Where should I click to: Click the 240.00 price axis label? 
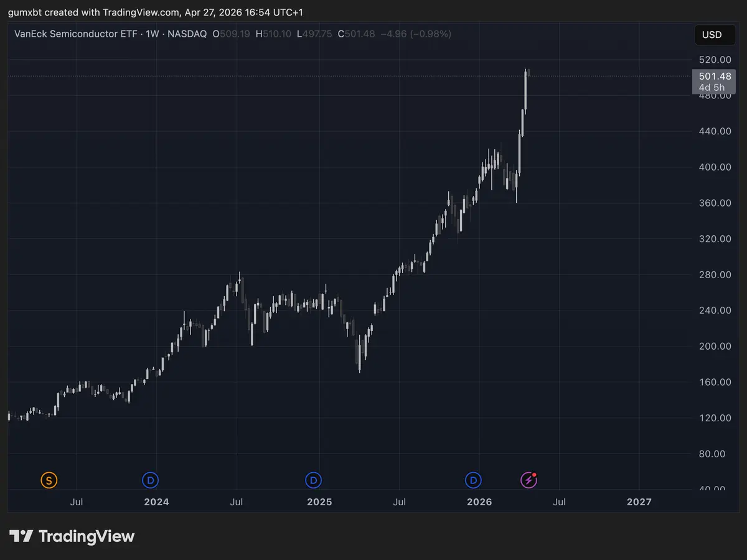[715, 310]
